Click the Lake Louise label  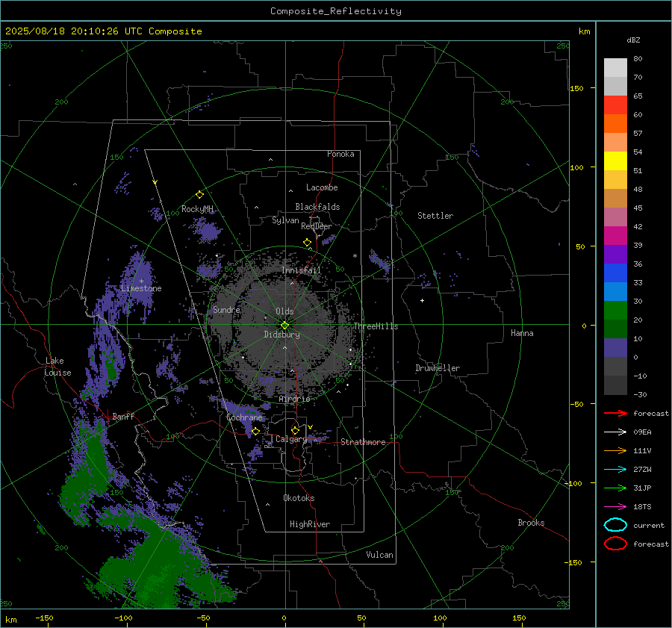click(x=57, y=367)
